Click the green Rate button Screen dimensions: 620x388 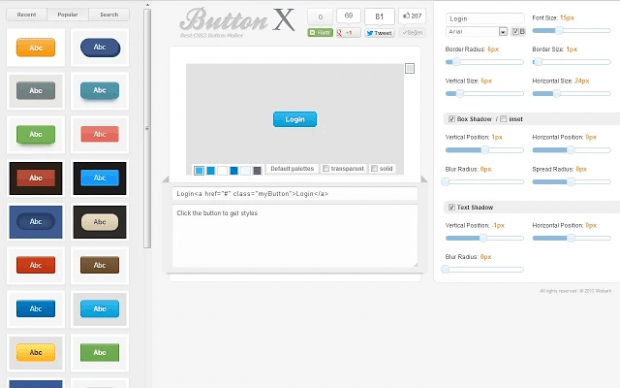coord(320,32)
